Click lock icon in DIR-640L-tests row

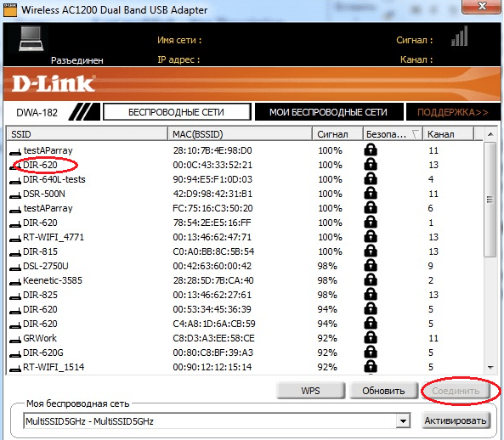click(371, 179)
